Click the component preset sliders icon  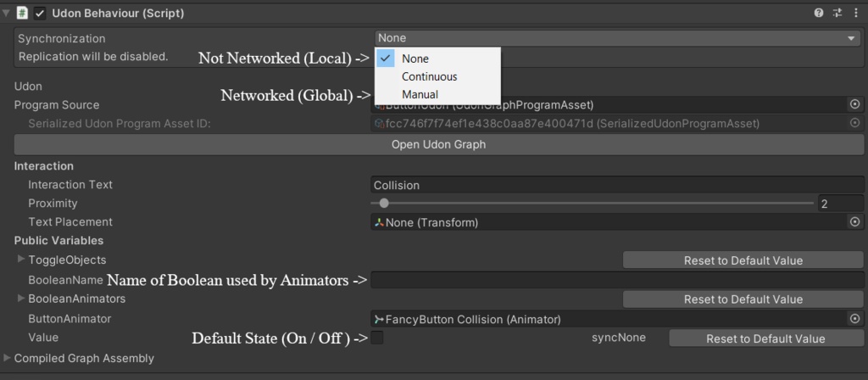tap(837, 13)
